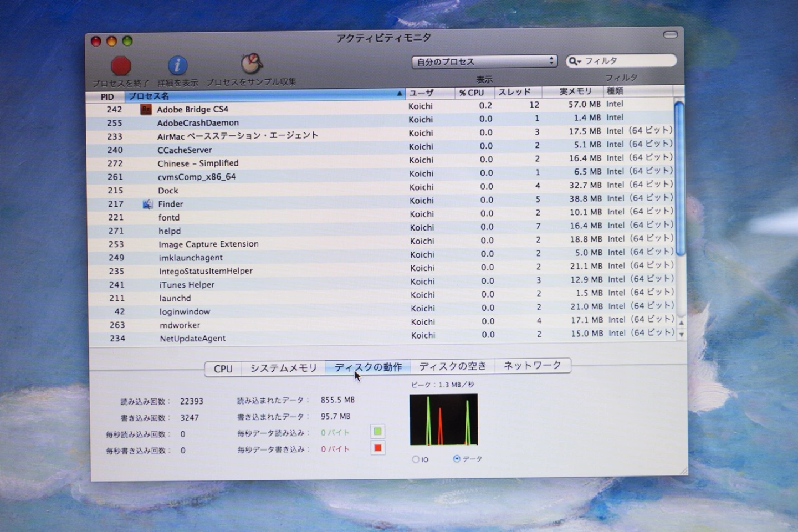Select the fontd process row
Image resolution: width=798 pixels, height=532 pixels.
(x=382, y=215)
